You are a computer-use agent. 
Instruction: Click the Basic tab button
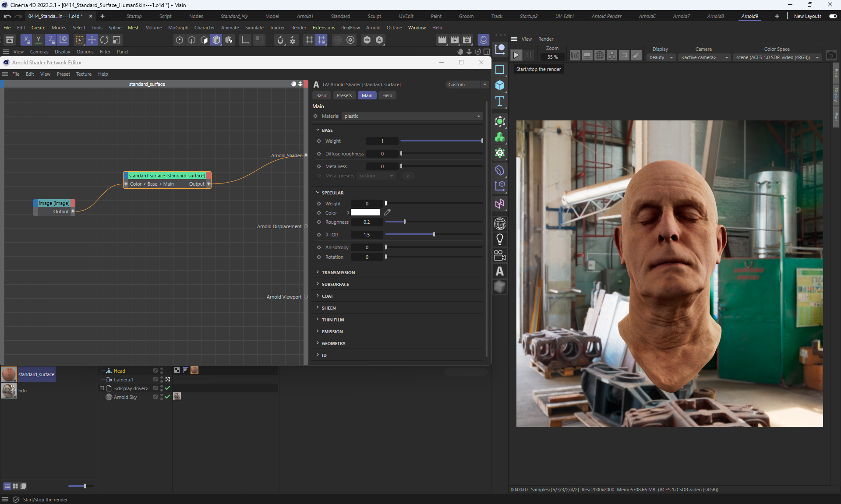point(322,95)
